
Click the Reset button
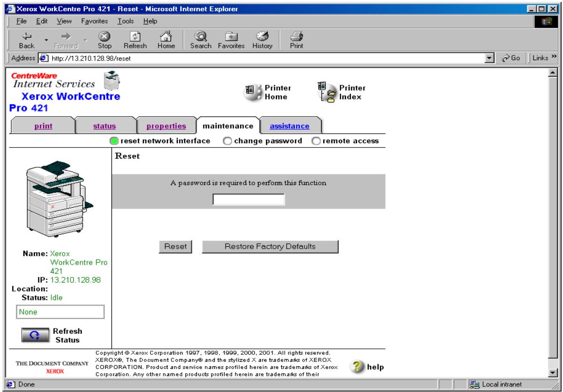tap(176, 247)
